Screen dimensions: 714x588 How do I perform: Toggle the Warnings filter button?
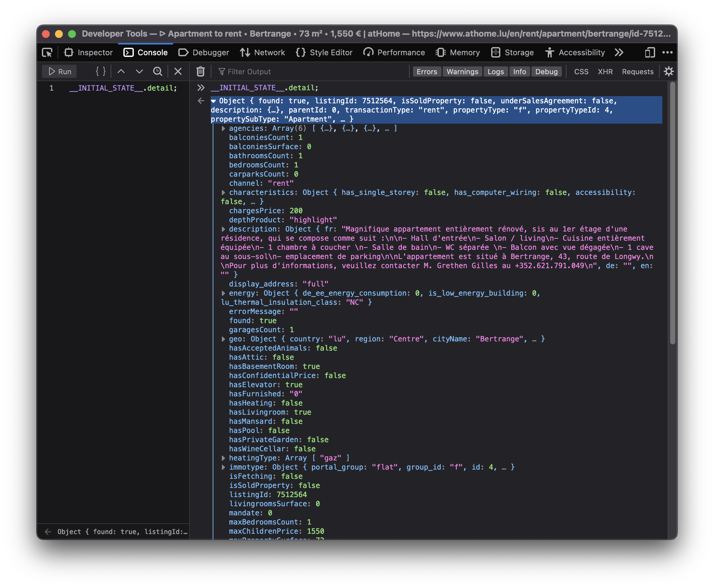pos(462,71)
